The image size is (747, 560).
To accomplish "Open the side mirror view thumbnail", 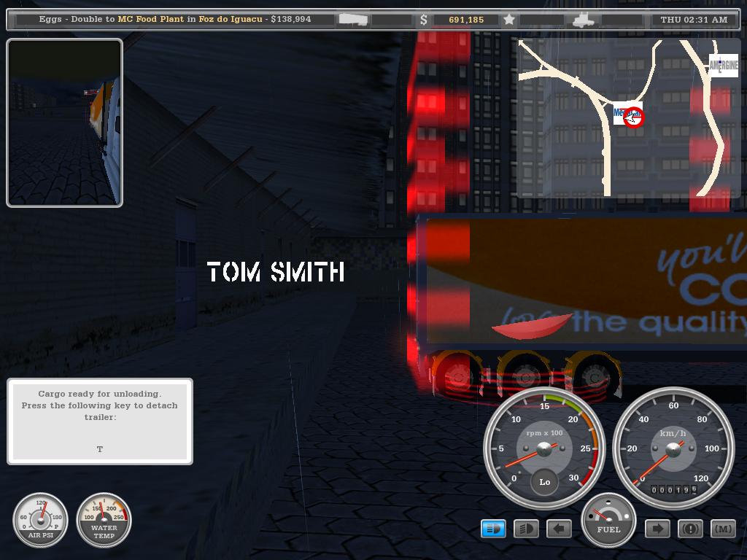I will tap(64, 122).
